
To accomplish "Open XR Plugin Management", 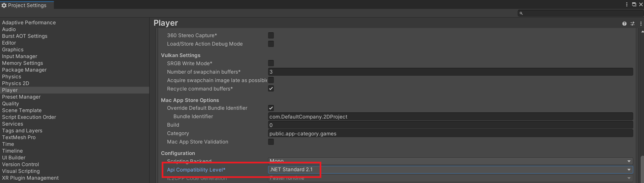I will [30, 178].
